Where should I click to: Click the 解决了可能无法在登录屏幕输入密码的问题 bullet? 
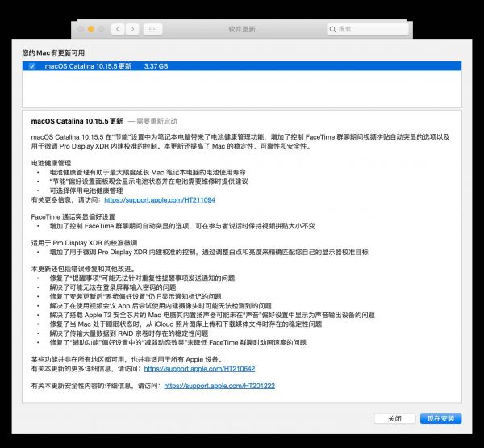click(113, 287)
